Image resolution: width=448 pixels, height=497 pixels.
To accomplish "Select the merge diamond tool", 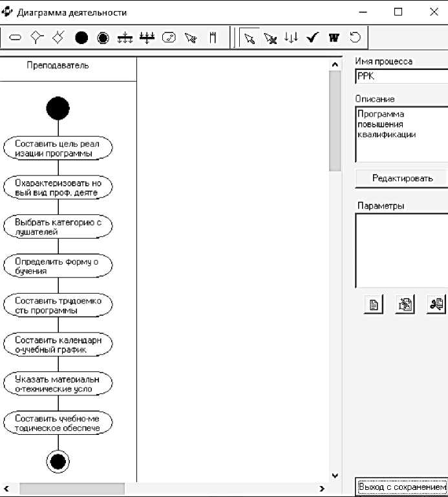I will 59,38.
